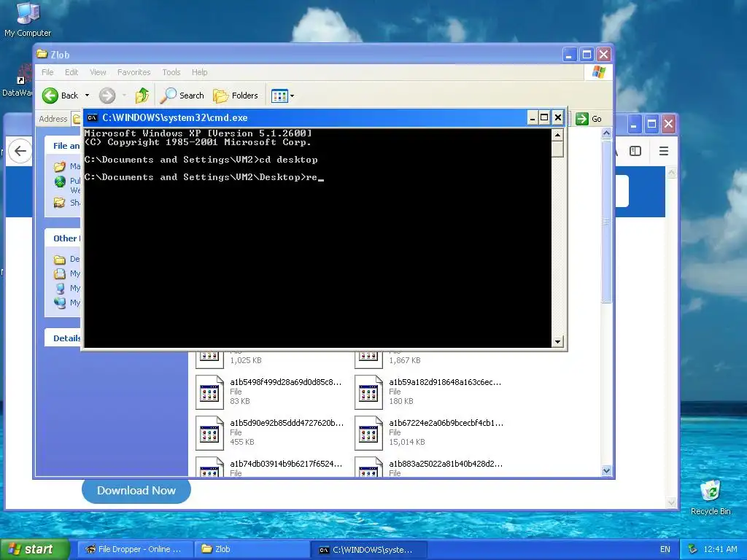The width and height of the screenshot is (747, 560).
Task: Click EN language indicator in taskbar
Action: point(665,550)
